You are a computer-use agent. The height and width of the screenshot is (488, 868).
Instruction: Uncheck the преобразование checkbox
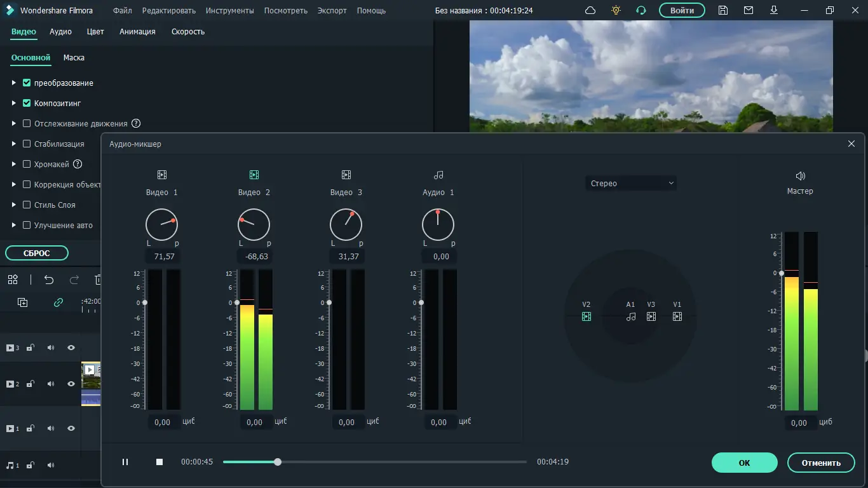coord(27,83)
